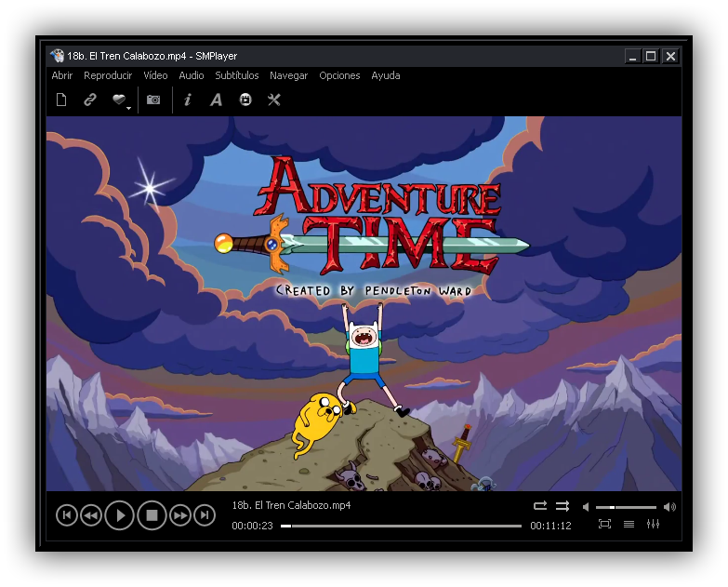
Task: Mute audio with the small speaker icon
Action: (586, 507)
